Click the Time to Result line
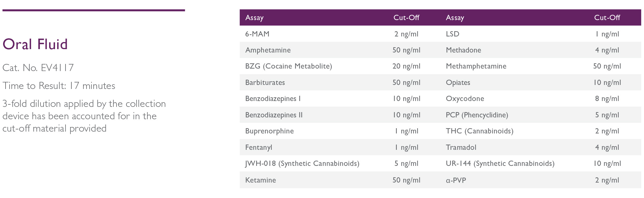 coord(59,86)
